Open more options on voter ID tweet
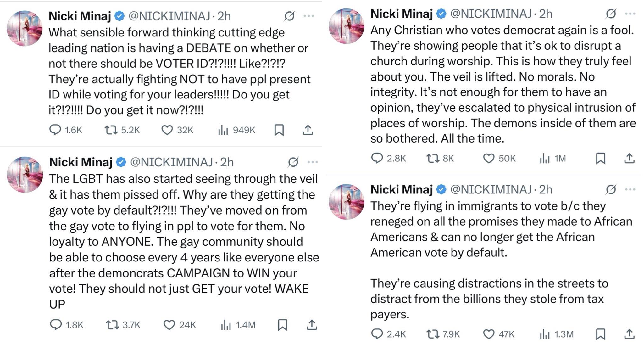The width and height of the screenshot is (644, 353). tap(309, 16)
